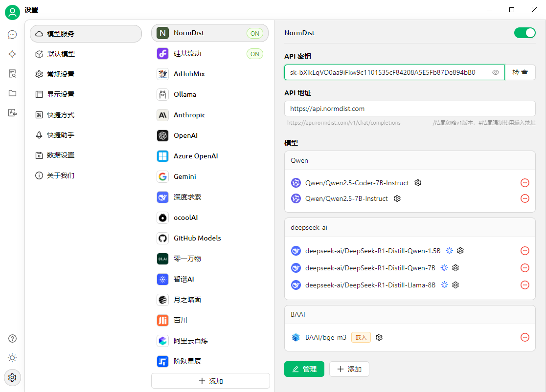This screenshot has width=546, height=392.
Task: Click the deepseek-ai model group header
Action: pos(410,227)
